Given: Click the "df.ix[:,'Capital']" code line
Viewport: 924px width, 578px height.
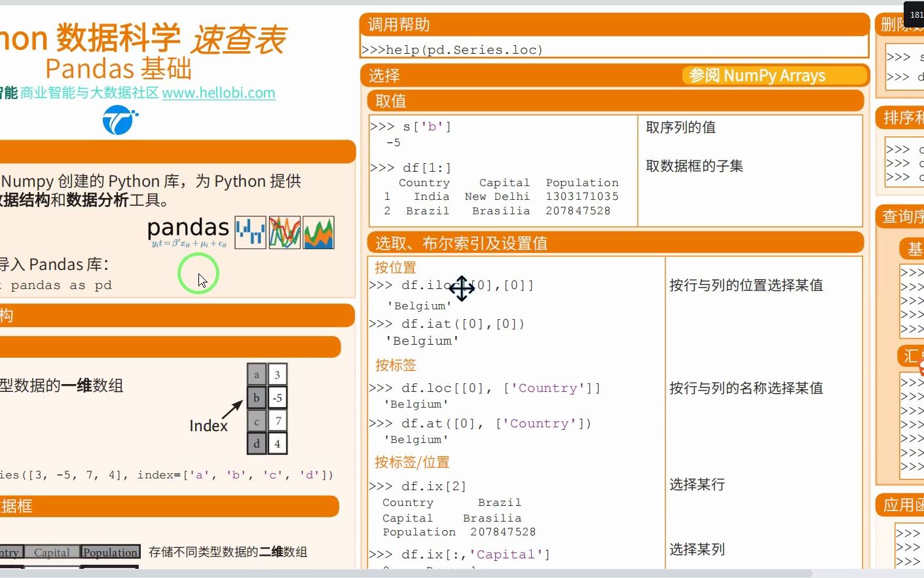Looking at the screenshot, I should point(460,554).
